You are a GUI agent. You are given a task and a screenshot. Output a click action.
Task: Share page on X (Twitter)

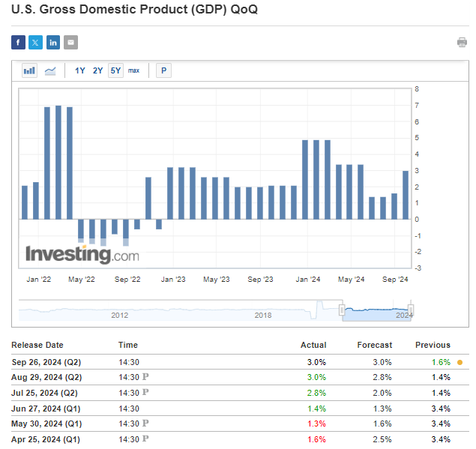pos(35,42)
